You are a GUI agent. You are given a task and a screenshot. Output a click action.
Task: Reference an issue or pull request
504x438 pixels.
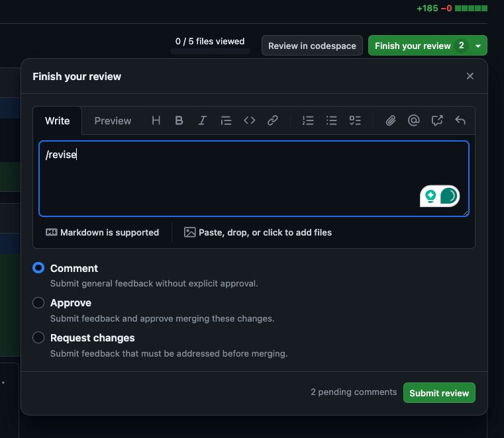437,120
